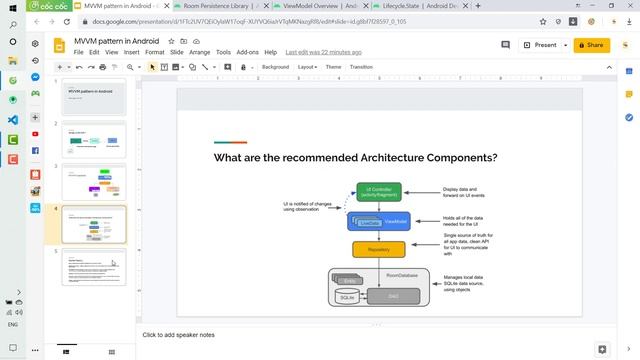Viewport: 640px width, 360px height.
Task: Select the line tool
Action: (x=205, y=67)
